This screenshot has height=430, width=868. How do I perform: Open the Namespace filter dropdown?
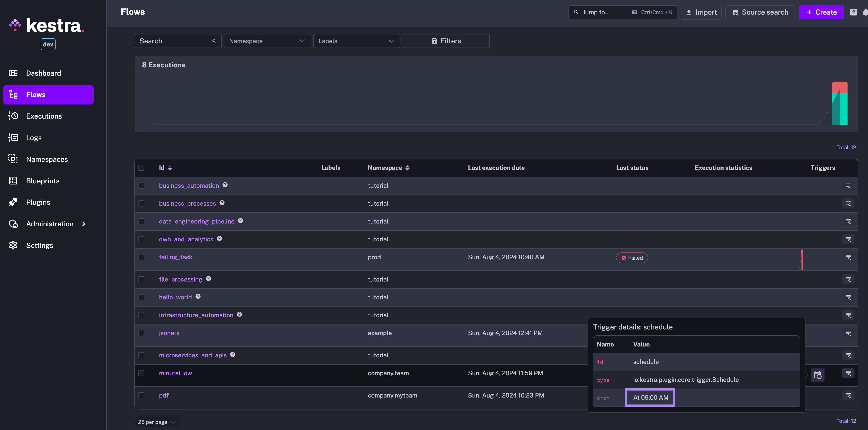[267, 41]
